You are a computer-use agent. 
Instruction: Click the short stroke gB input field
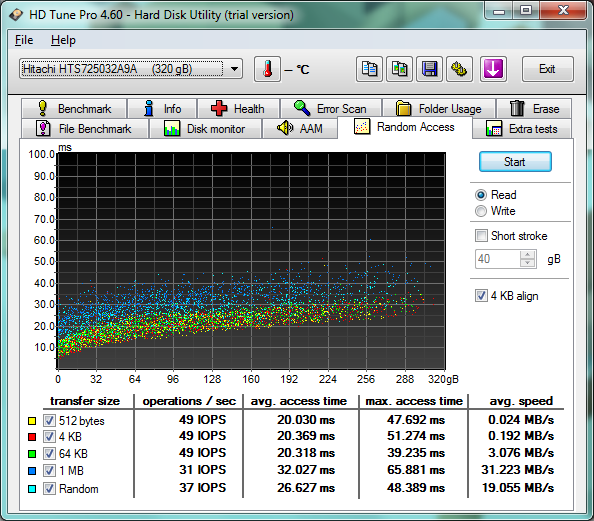(498, 259)
